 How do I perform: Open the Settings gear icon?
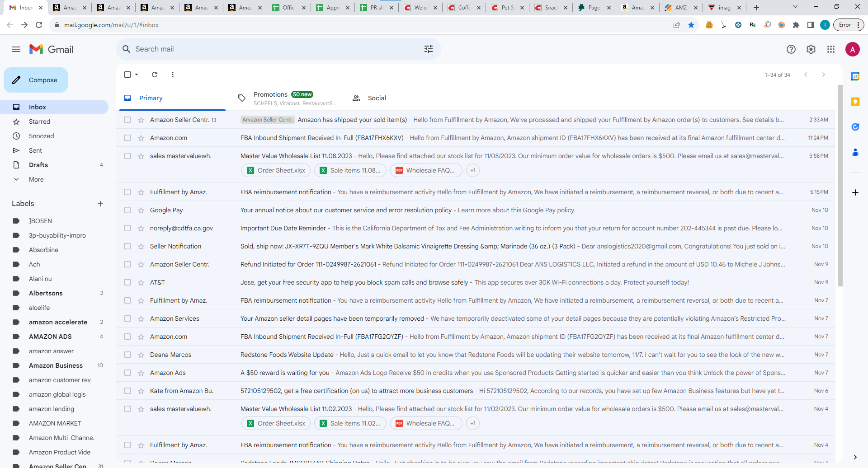[x=811, y=49]
